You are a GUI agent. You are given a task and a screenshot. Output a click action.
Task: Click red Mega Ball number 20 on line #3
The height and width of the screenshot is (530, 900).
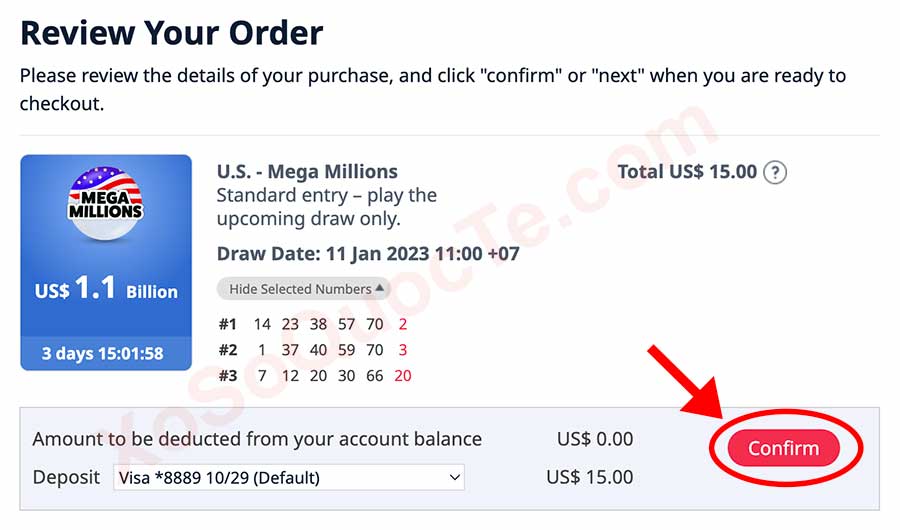[x=402, y=376]
